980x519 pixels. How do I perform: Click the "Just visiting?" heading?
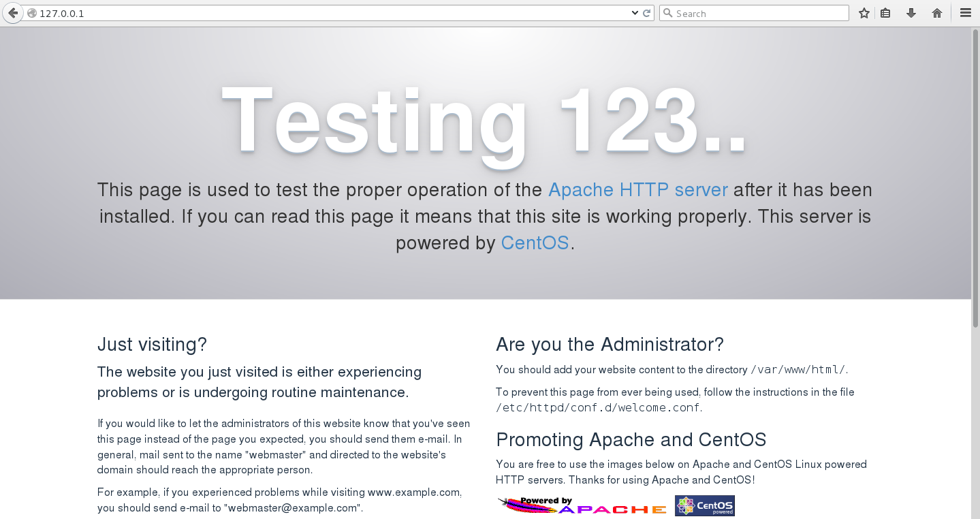152,345
